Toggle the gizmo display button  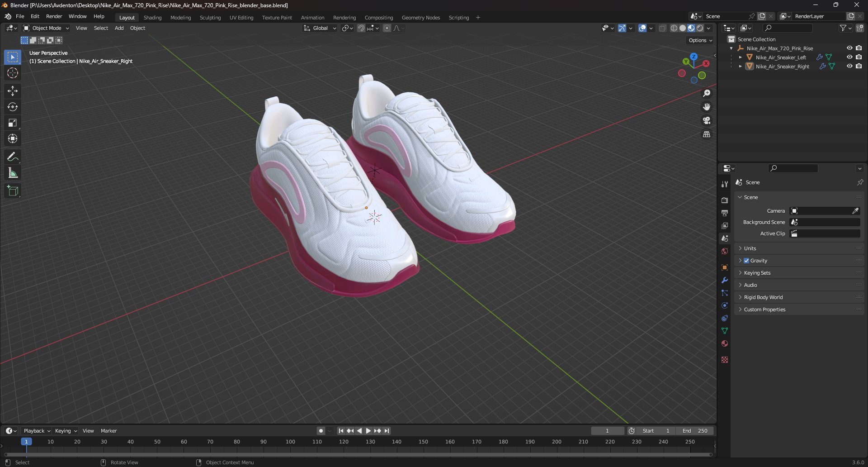coord(622,28)
